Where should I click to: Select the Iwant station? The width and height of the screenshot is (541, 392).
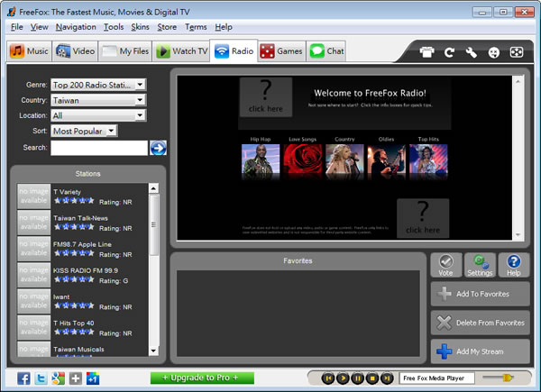82,301
